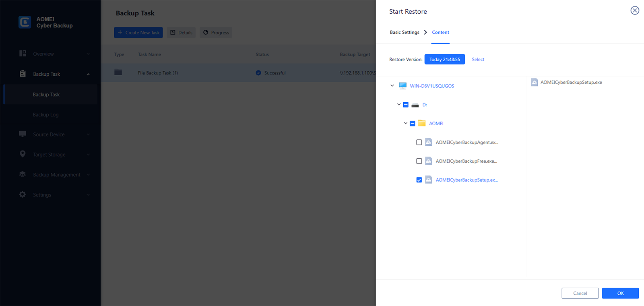Click the AOMEI Cyber Backup logo icon
This screenshot has width=644, height=306.
[25, 22]
